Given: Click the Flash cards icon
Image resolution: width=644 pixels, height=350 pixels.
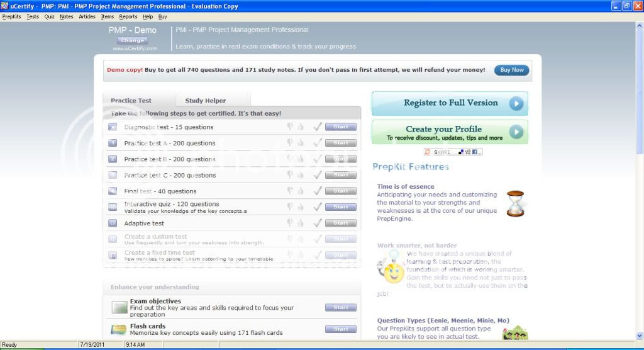Looking at the screenshot, I should point(119,329).
